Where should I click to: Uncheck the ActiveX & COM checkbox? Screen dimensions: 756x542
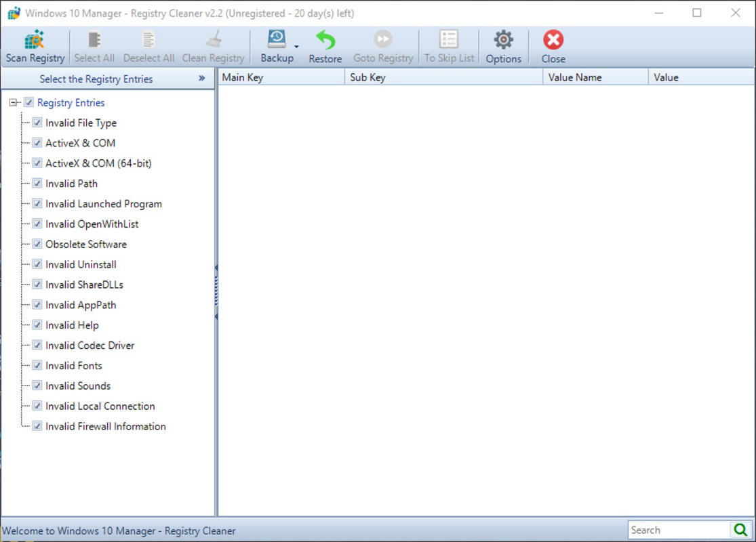tap(37, 142)
